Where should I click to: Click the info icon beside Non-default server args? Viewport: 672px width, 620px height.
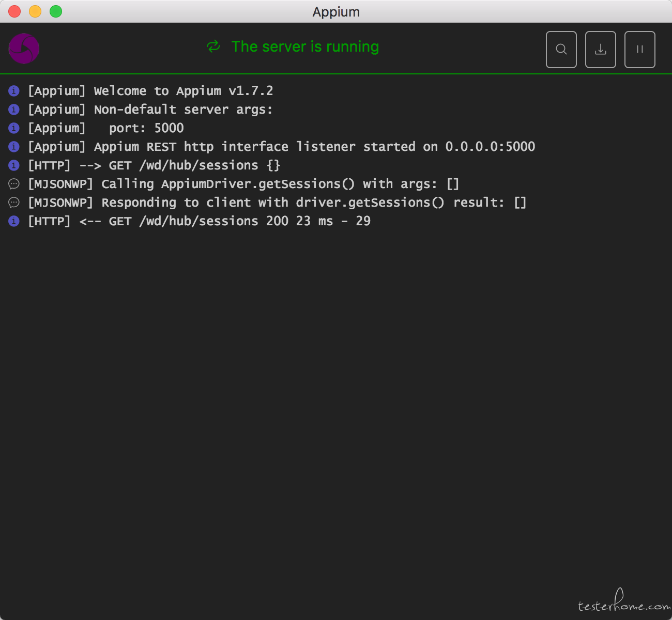click(x=14, y=110)
